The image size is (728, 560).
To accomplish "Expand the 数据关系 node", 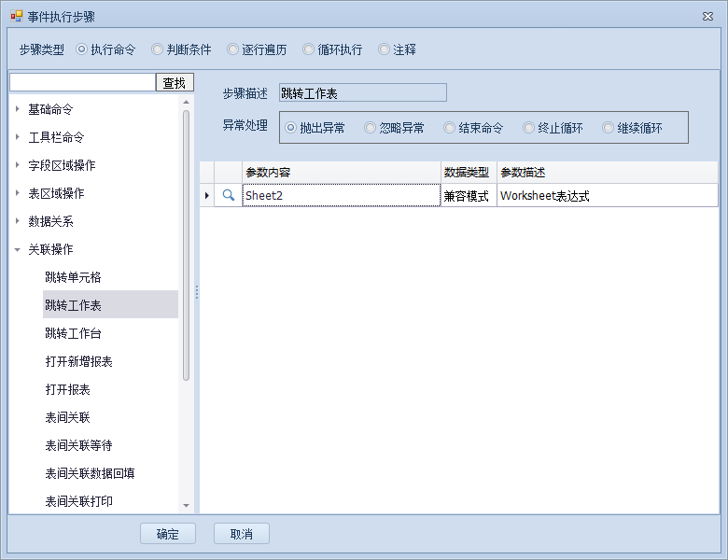I will (18, 221).
